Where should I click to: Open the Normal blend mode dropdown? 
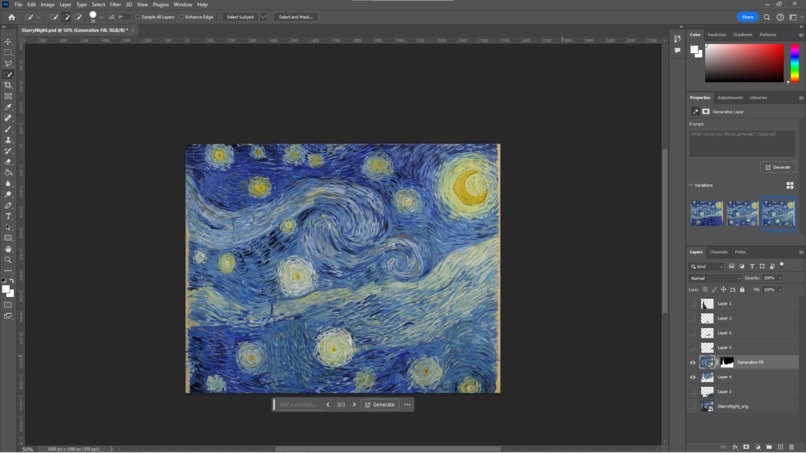pyautogui.click(x=715, y=278)
